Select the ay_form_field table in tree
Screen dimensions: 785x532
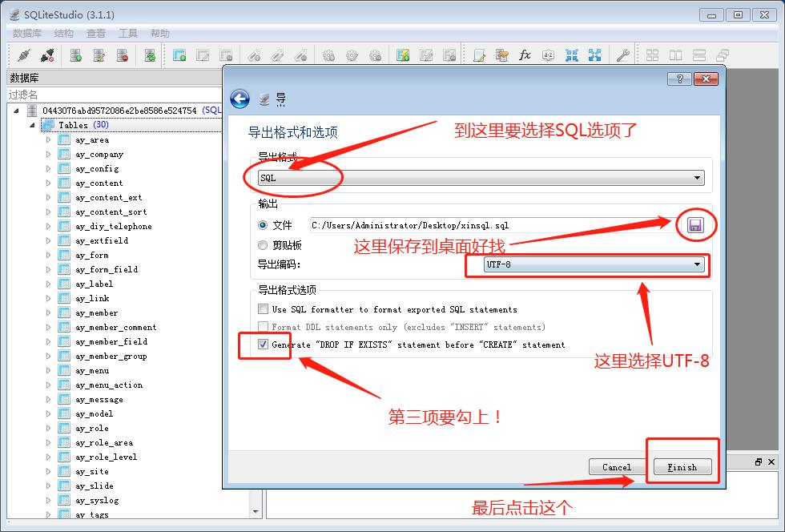coord(107,269)
